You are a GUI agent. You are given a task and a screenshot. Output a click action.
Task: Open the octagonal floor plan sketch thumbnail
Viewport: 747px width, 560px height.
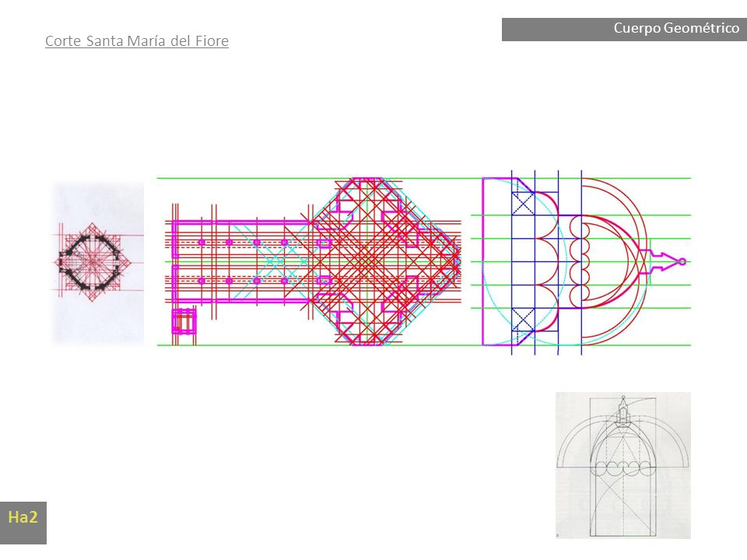click(98, 262)
